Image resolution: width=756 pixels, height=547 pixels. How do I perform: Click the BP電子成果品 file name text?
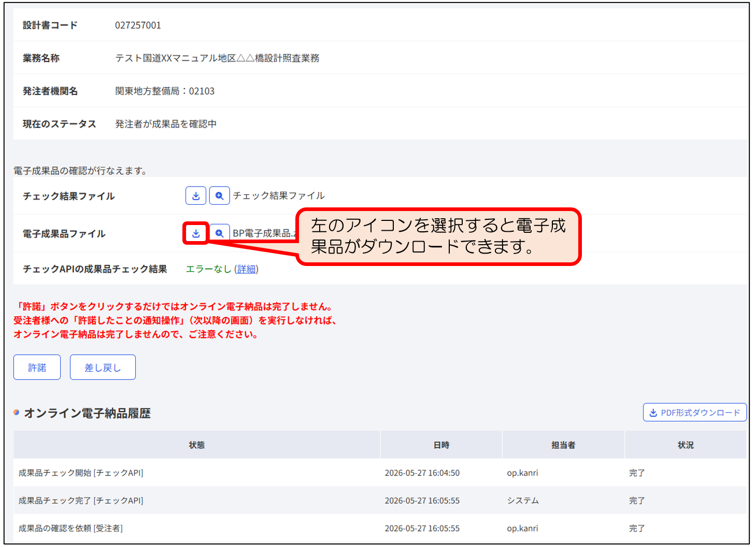[264, 233]
